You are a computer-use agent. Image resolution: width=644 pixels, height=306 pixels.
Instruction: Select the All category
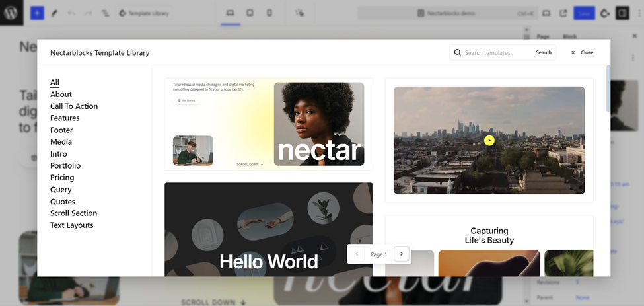click(55, 82)
